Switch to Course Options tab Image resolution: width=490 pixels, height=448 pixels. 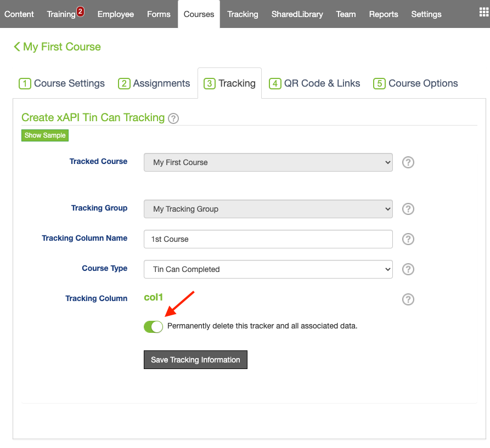415,83
